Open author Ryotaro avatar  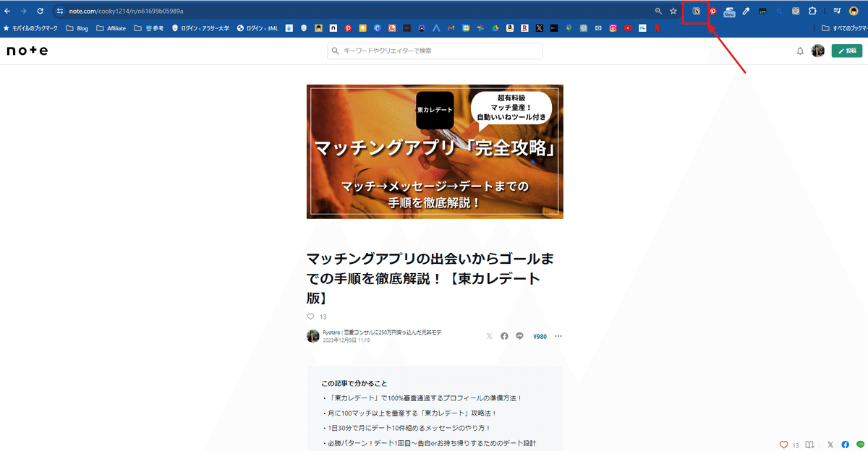(x=313, y=336)
